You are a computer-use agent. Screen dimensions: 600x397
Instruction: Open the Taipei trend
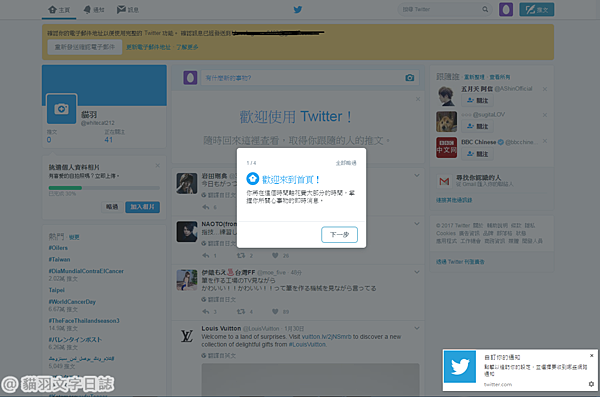click(x=57, y=290)
